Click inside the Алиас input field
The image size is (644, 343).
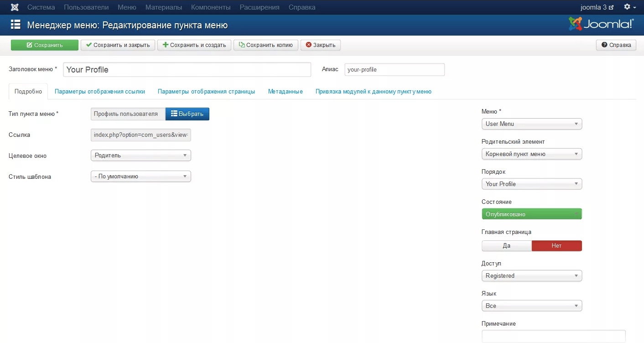click(x=394, y=69)
